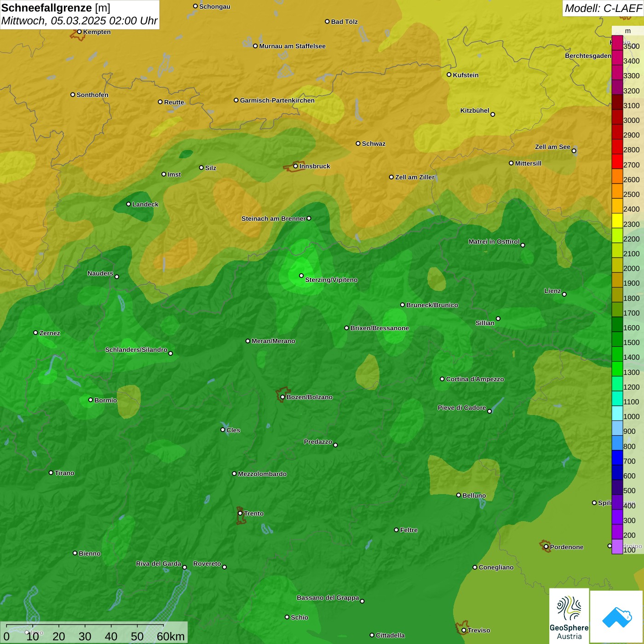Click the Innsbruck city marker
This screenshot has height=644, width=644.
coord(296,166)
